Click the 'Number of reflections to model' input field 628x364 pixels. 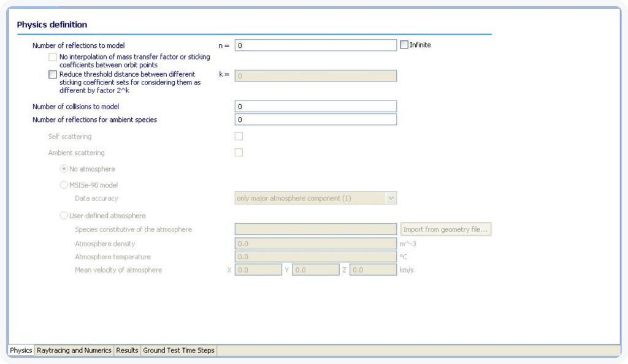(315, 44)
